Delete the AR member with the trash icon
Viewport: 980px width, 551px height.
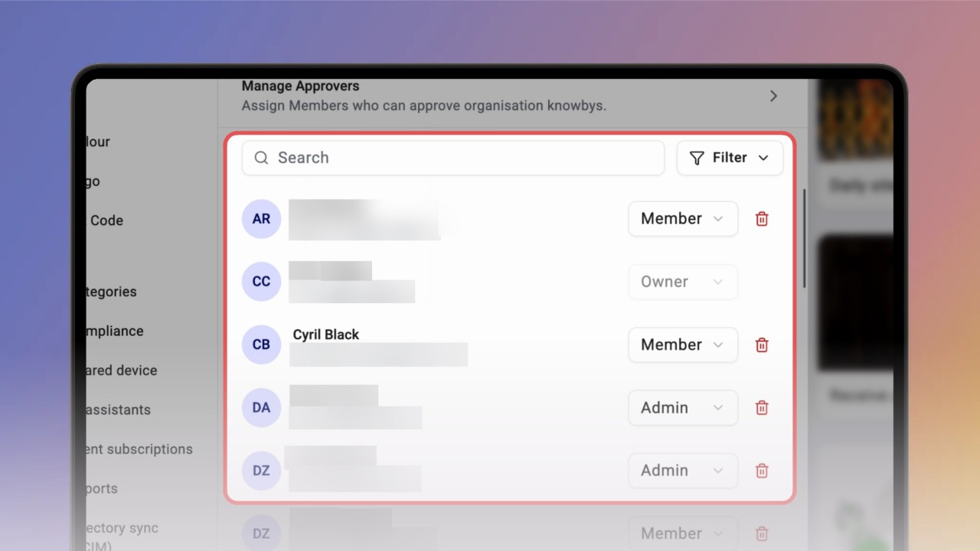tap(762, 219)
